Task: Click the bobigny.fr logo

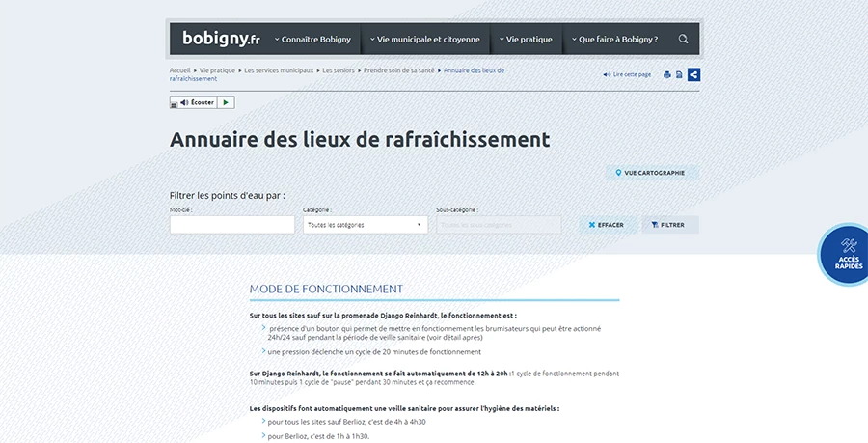Action: (x=221, y=39)
